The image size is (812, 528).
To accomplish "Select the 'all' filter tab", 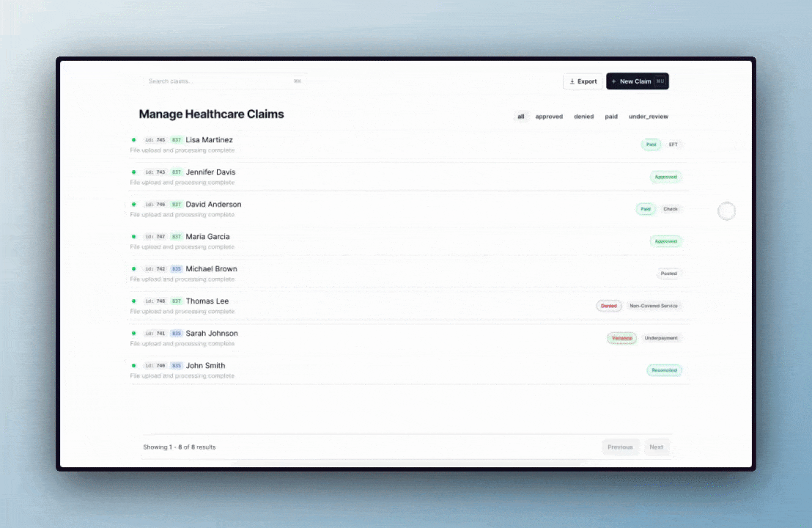I will (521, 117).
